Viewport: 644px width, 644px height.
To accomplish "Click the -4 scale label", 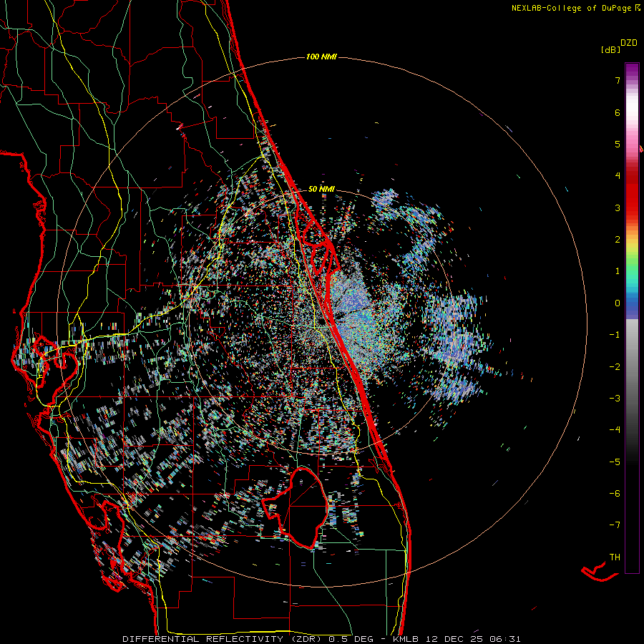I will [x=615, y=430].
